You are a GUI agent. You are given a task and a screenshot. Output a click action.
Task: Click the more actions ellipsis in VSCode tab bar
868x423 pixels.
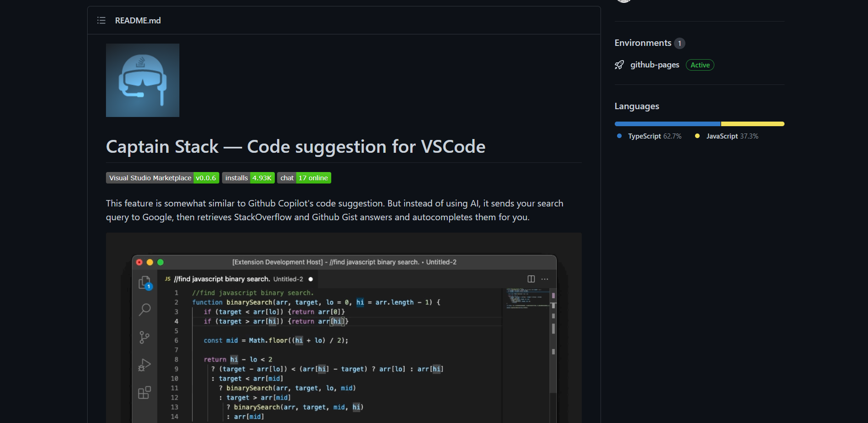pyautogui.click(x=545, y=279)
